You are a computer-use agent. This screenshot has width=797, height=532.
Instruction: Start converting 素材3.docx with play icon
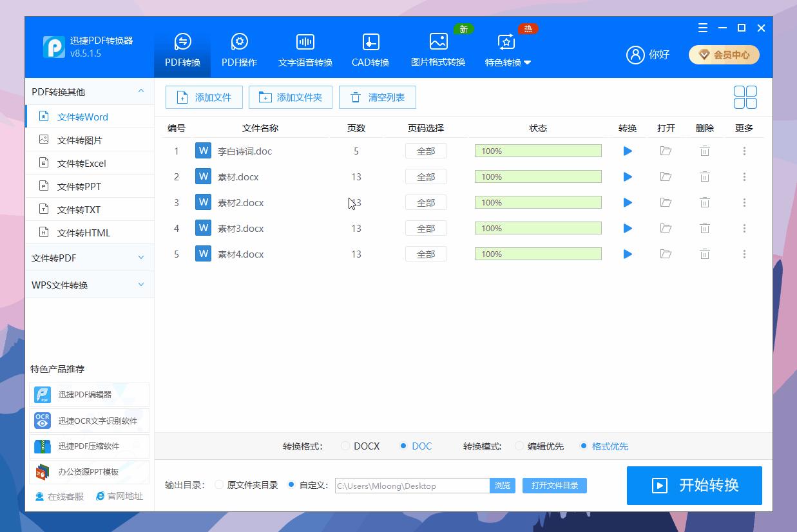(628, 228)
